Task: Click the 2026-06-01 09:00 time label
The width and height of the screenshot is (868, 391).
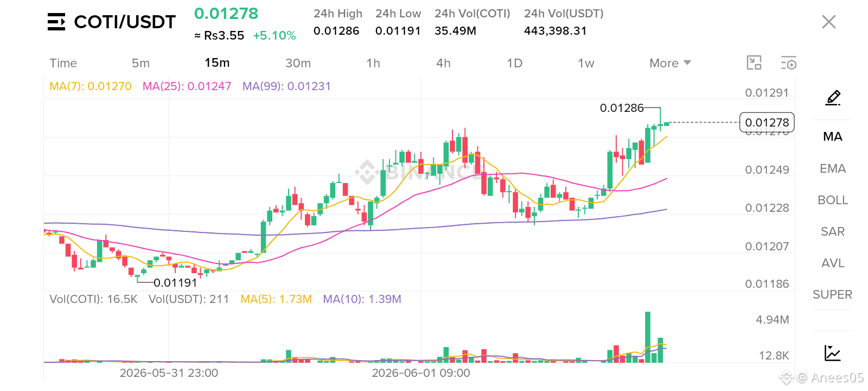Action: pos(421,373)
